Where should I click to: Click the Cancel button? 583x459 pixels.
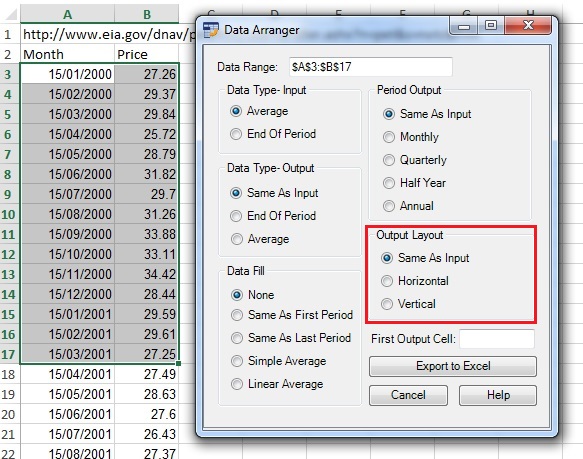click(x=408, y=395)
